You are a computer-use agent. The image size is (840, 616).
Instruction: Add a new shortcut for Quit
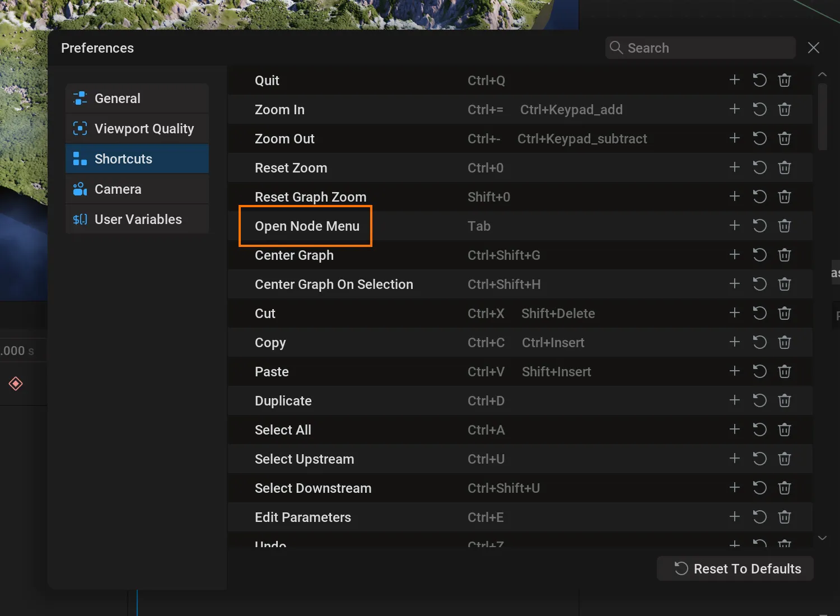(x=735, y=80)
